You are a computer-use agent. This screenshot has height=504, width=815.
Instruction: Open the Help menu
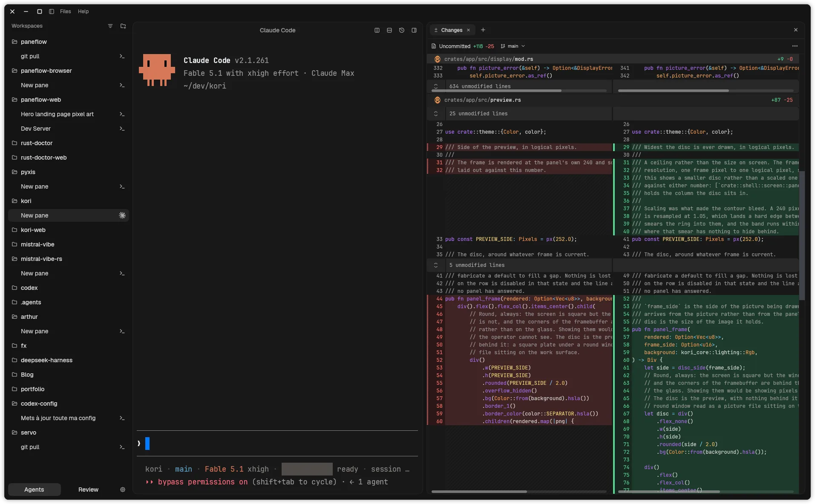[x=84, y=11]
